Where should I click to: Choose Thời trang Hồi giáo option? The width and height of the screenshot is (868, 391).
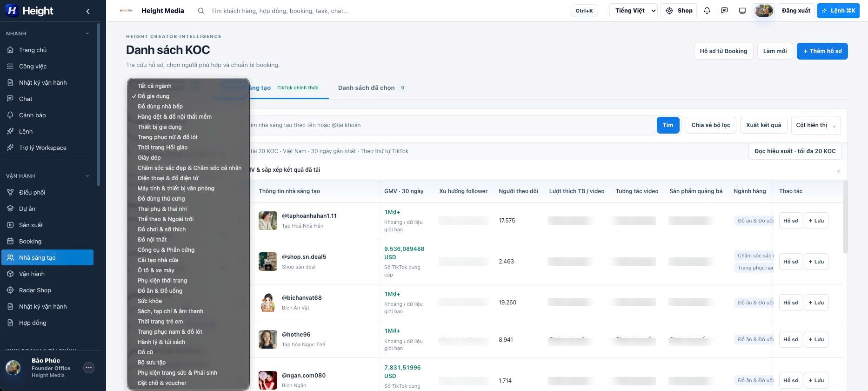188,147
